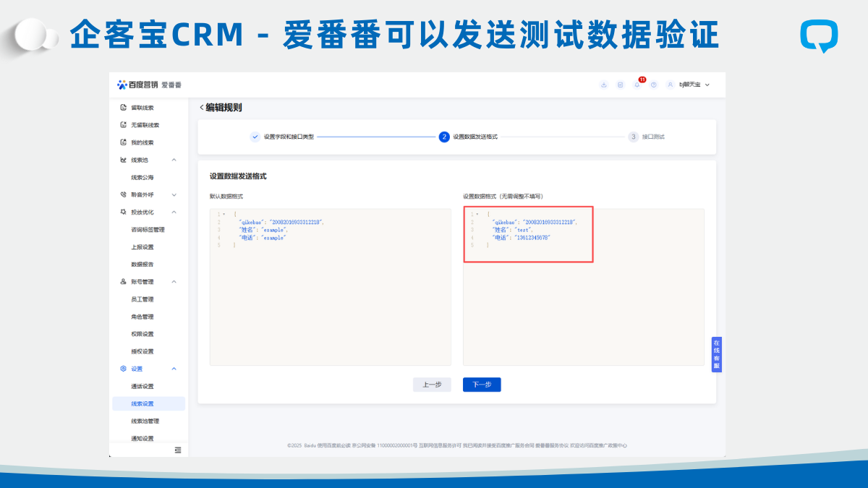This screenshot has width=868, height=488.
Task: Click the download icon in top bar
Action: tap(604, 85)
